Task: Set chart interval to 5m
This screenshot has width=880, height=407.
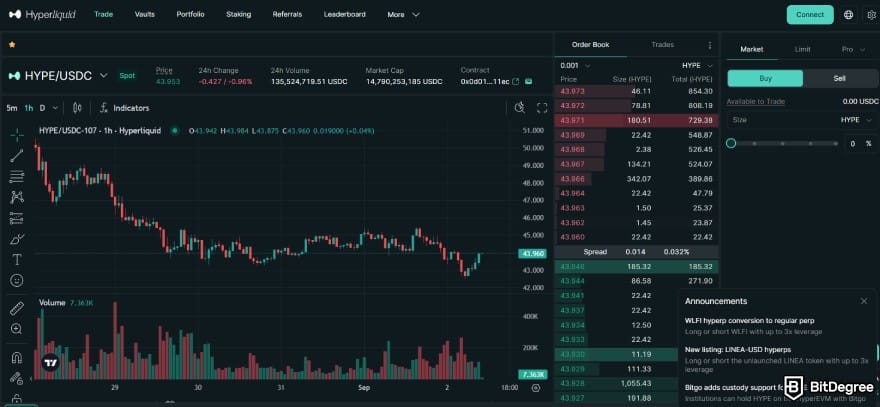Action: (12, 108)
